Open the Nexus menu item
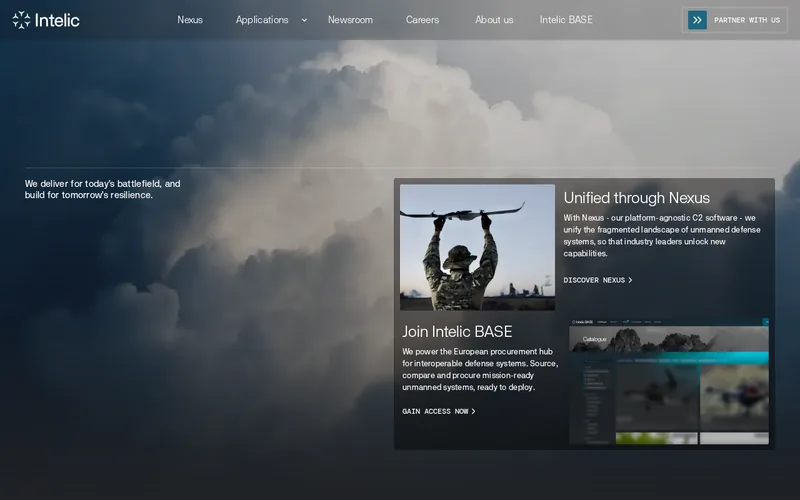The image size is (800, 500). click(190, 20)
